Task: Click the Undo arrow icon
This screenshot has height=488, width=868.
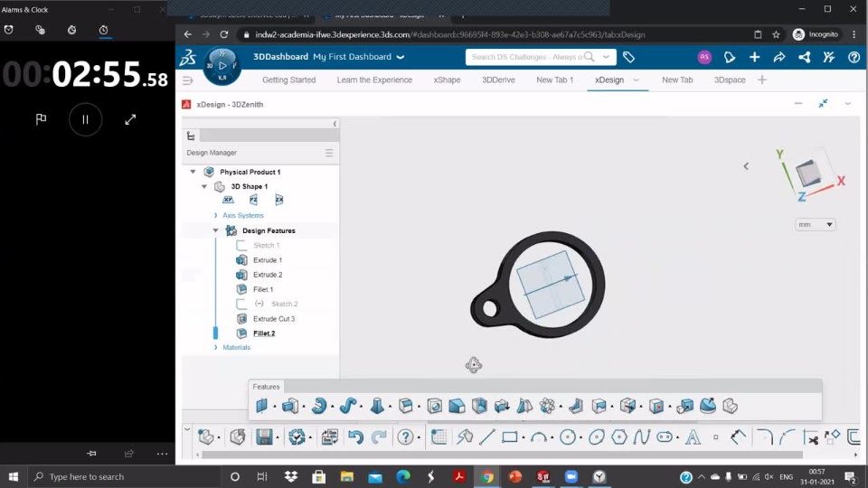Action: click(355, 437)
